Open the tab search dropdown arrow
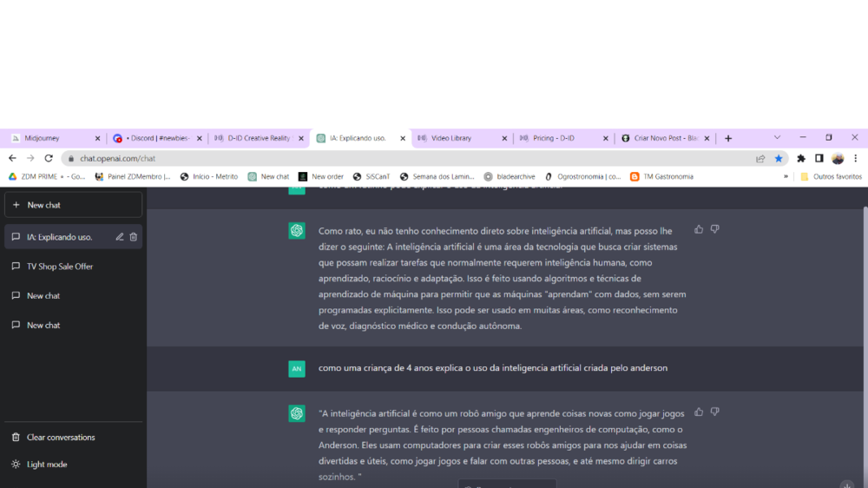Image resolution: width=868 pixels, height=488 pixels. [x=777, y=137]
